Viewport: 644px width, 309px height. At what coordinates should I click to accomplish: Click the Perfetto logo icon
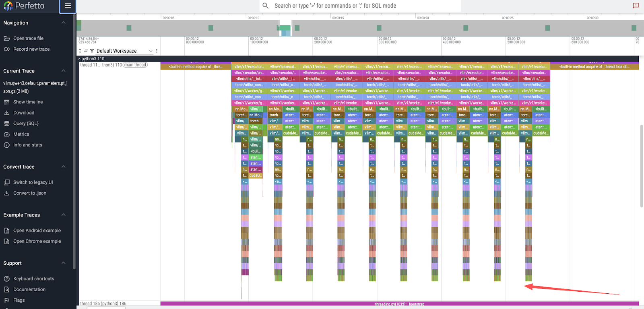[8, 6]
